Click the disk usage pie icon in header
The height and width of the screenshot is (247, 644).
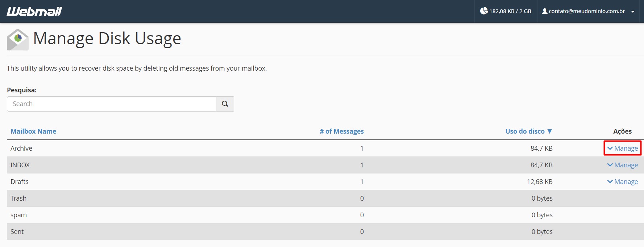coord(484,11)
